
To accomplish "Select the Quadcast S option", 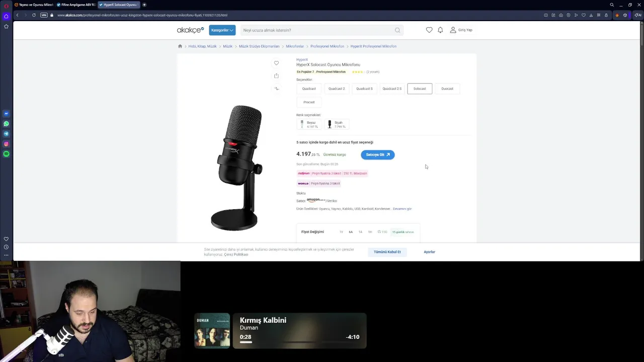I will (x=364, y=88).
